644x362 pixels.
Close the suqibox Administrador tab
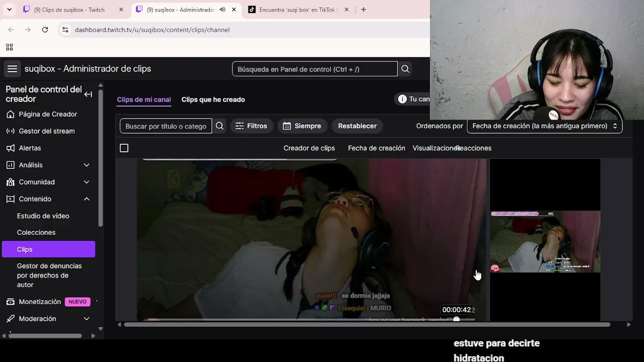click(233, 10)
